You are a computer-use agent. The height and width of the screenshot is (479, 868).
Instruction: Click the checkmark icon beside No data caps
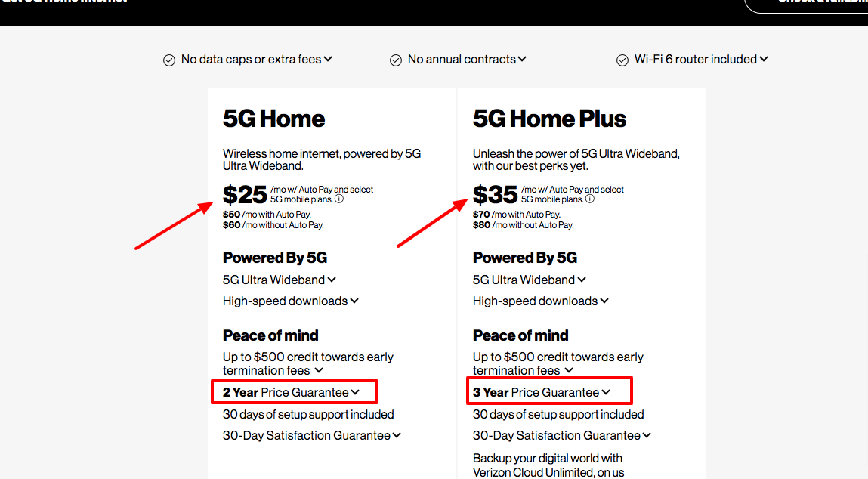pyautogui.click(x=169, y=59)
